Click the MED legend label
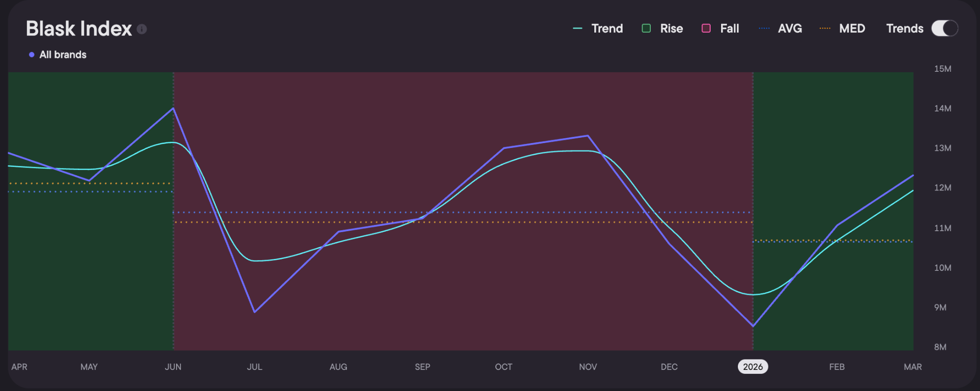 852,28
